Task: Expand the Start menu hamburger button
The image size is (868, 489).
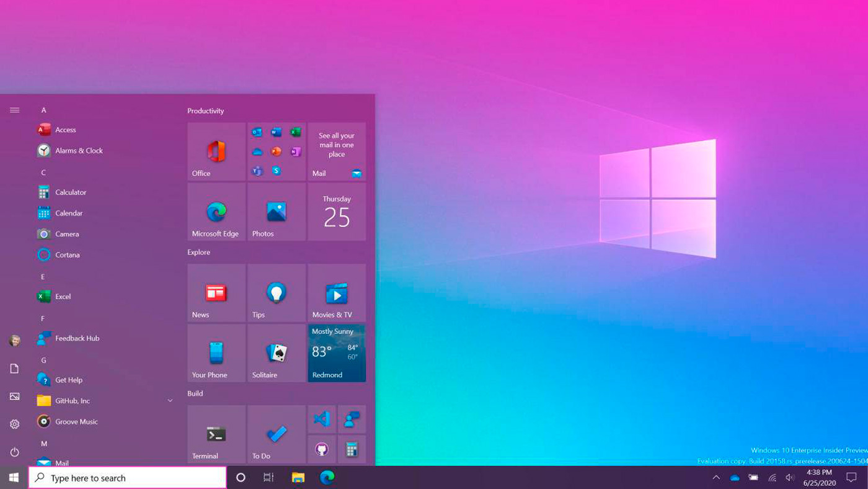Action: click(15, 110)
